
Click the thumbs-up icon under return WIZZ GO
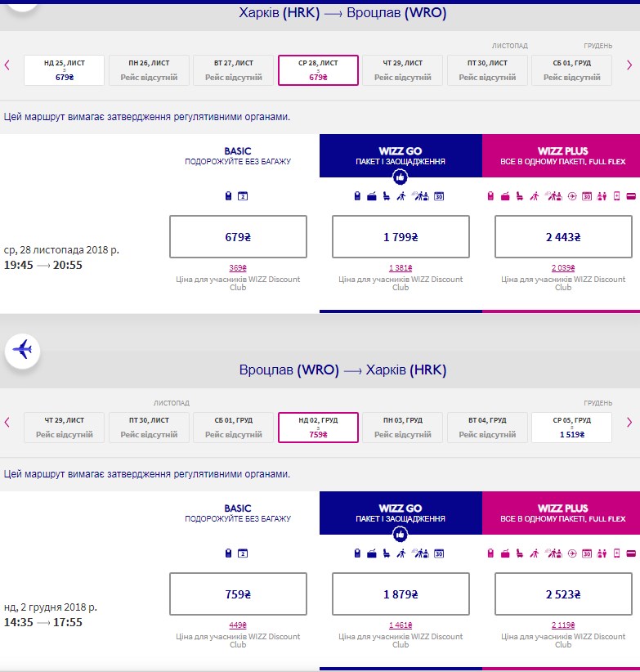(x=401, y=535)
